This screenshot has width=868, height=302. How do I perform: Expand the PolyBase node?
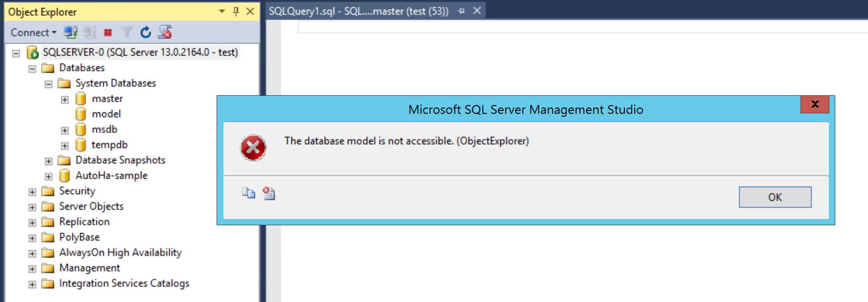32,238
